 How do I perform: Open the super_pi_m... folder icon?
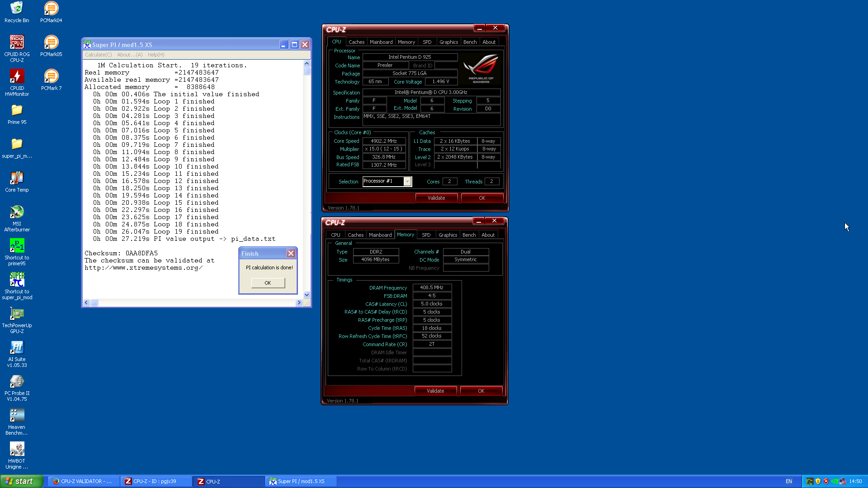point(17,148)
